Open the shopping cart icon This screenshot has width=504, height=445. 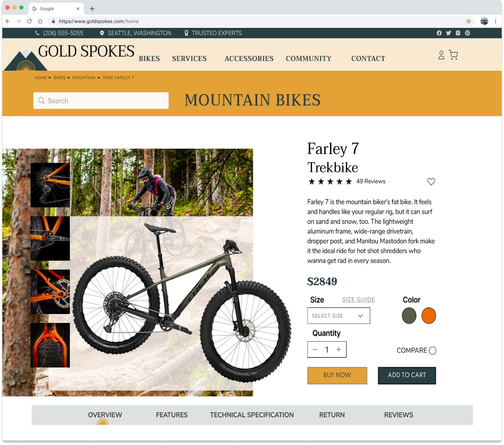point(453,55)
